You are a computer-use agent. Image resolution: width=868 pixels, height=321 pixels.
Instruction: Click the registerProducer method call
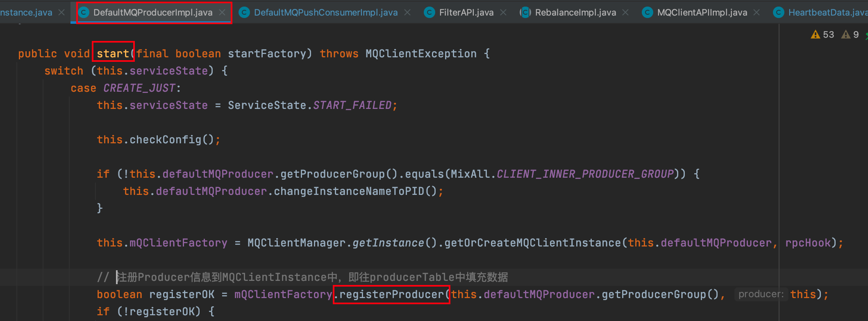click(392, 294)
